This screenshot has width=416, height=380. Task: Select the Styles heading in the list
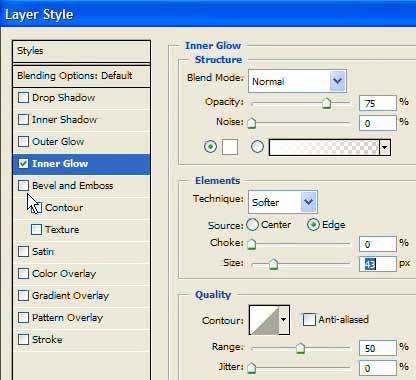pos(81,51)
